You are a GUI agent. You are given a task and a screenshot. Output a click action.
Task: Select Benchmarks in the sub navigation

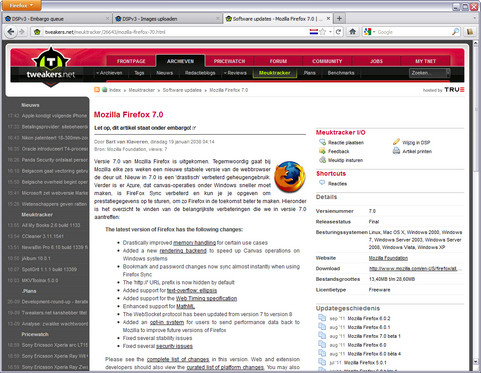[x=341, y=73]
